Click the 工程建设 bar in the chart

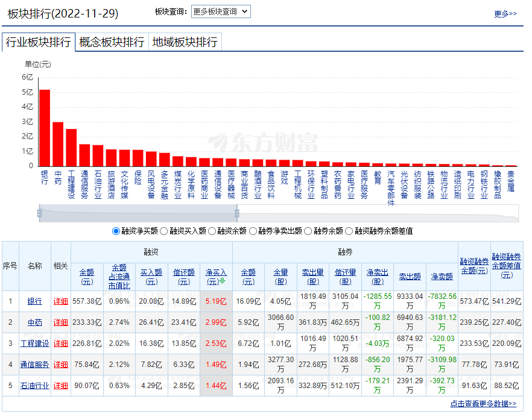(x=71, y=148)
